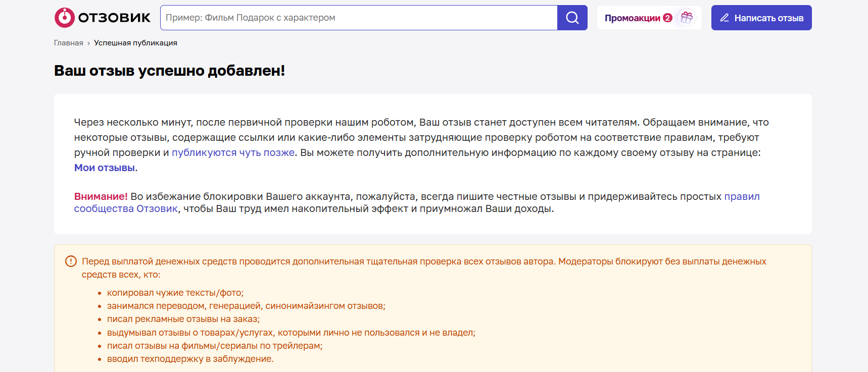868x372 pixels.
Task: Click the gift box icon
Action: (687, 18)
